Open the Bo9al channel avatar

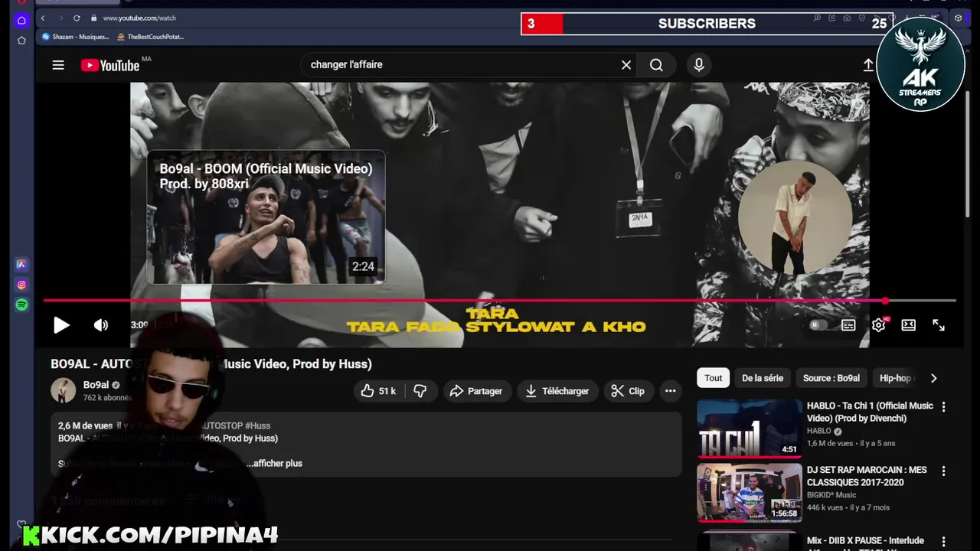click(x=64, y=390)
